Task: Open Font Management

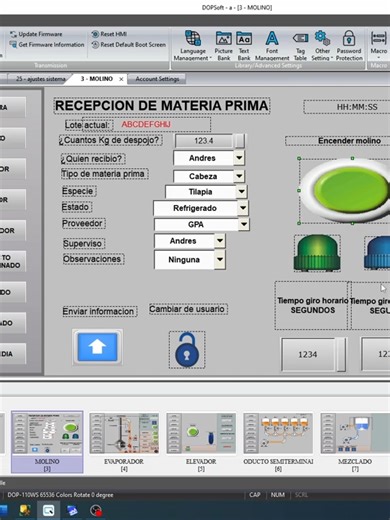Action: pyautogui.click(x=272, y=46)
